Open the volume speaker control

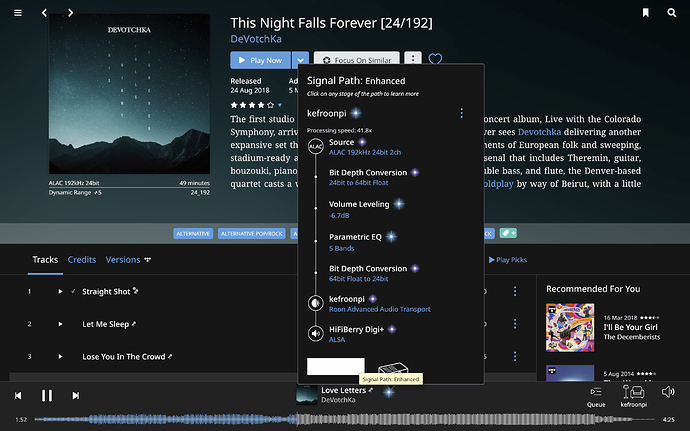click(668, 392)
